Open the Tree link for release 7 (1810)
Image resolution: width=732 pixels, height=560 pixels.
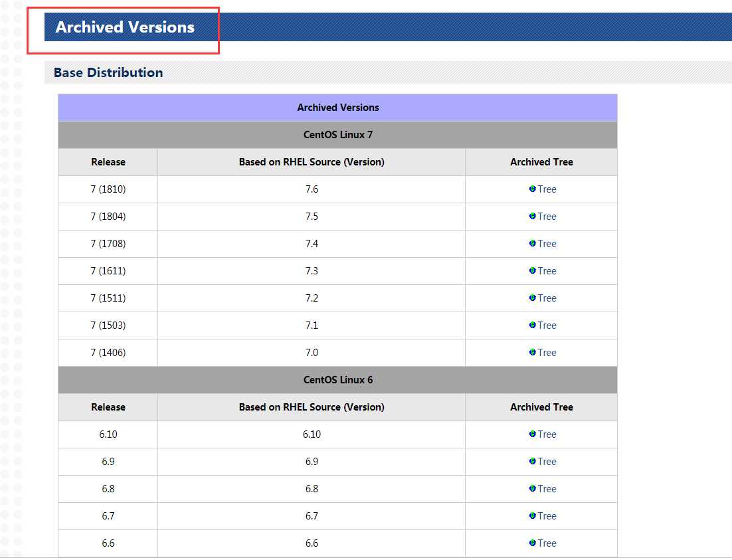point(547,189)
